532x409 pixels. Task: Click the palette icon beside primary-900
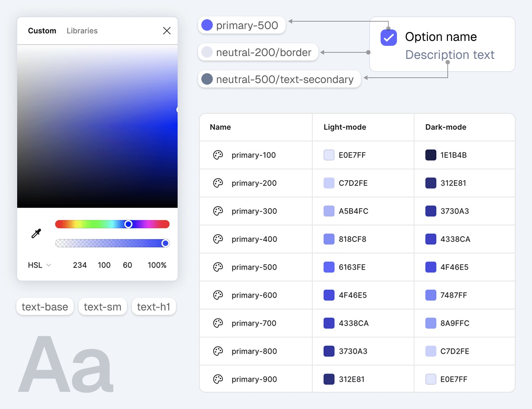pos(218,379)
